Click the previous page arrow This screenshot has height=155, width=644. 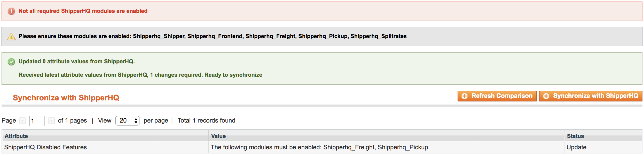pos(22,120)
